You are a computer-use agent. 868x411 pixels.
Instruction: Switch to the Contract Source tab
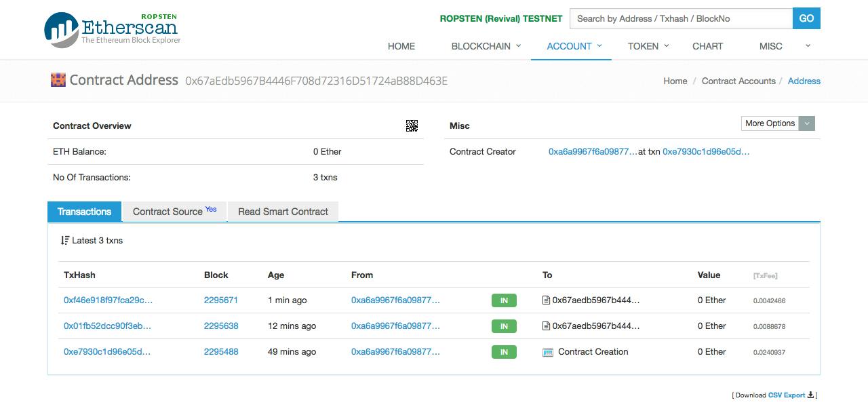coord(174,212)
